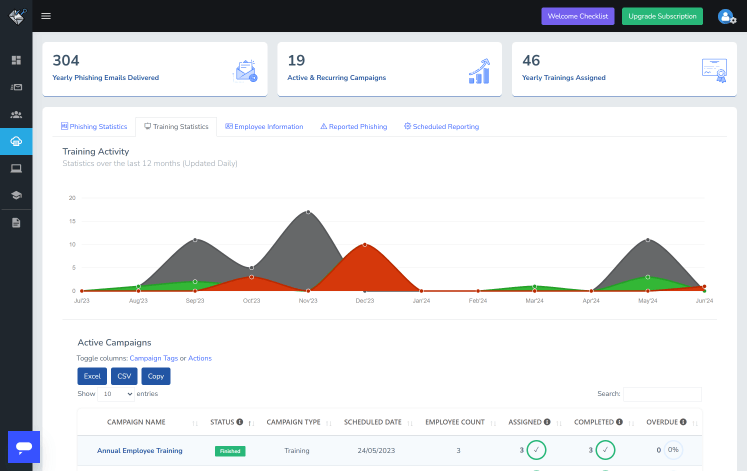
Task: Open the user account settings avatar
Action: [727, 17]
